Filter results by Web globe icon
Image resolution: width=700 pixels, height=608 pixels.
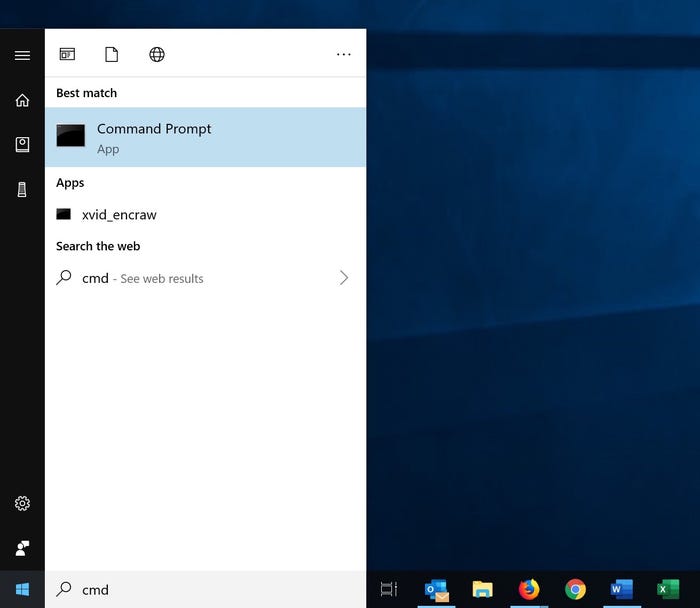pyautogui.click(x=157, y=54)
